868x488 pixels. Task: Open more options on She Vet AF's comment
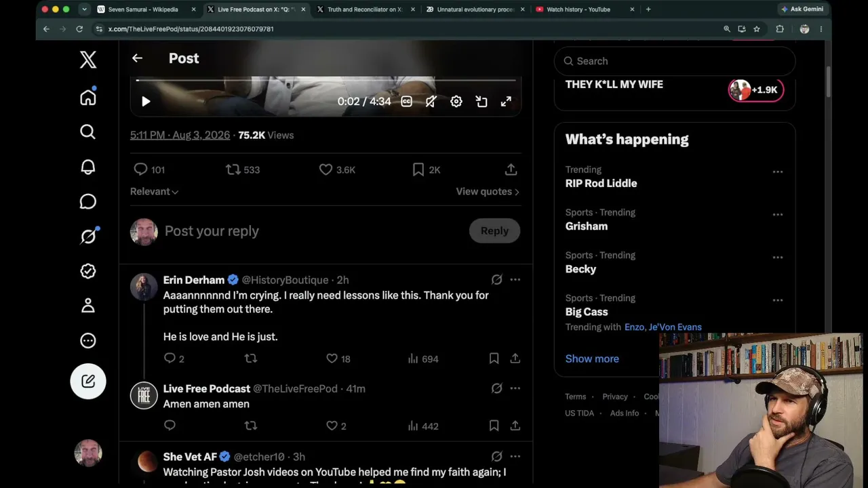tap(515, 457)
